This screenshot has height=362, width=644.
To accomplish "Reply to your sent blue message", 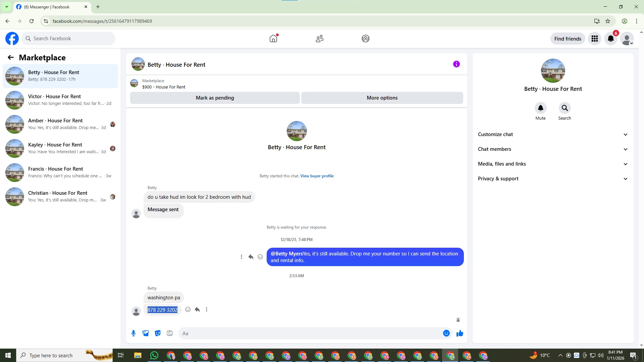I will (x=251, y=257).
